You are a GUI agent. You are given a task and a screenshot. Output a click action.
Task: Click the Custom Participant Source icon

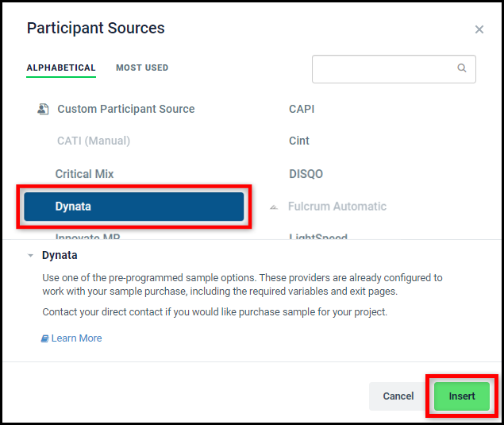coord(43,109)
